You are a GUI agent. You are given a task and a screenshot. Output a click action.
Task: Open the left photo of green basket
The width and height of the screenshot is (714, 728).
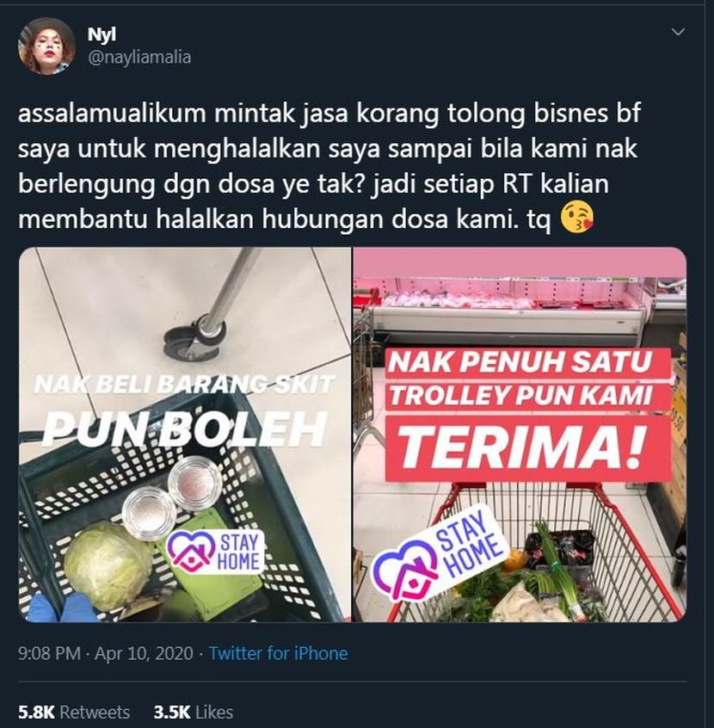(x=185, y=435)
